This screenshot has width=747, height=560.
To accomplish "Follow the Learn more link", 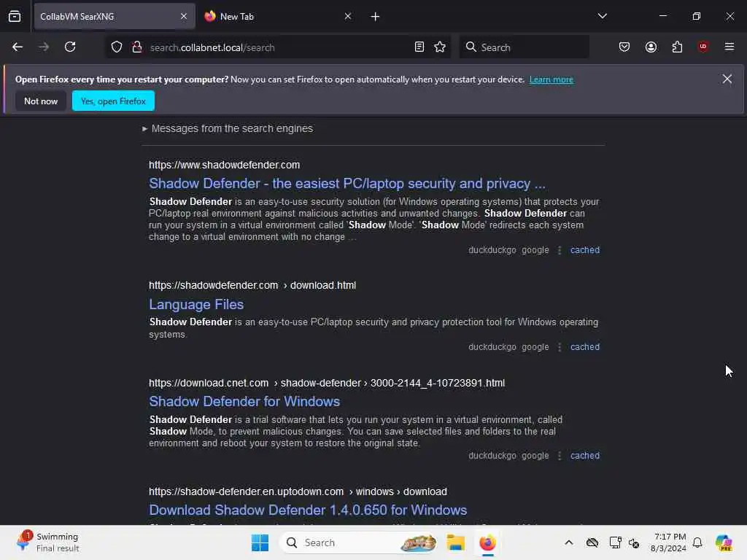I will pos(551,79).
